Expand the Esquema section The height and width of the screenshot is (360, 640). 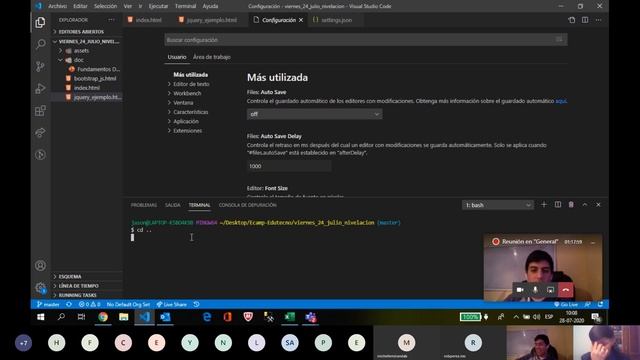pos(87,276)
